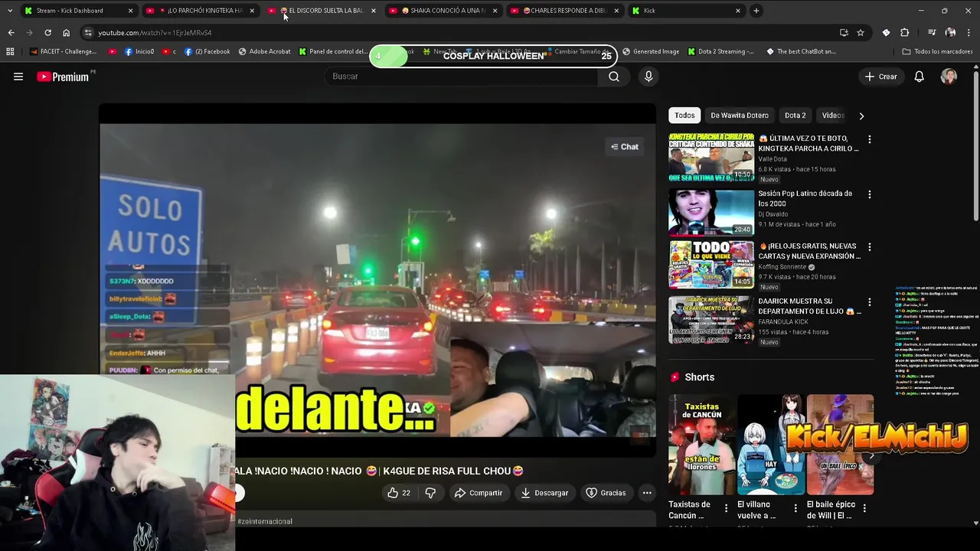Open the account avatar menu

(949, 77)
